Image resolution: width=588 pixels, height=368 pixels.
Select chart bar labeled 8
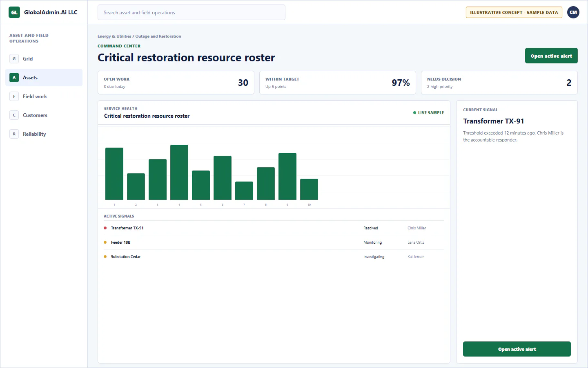266,184
